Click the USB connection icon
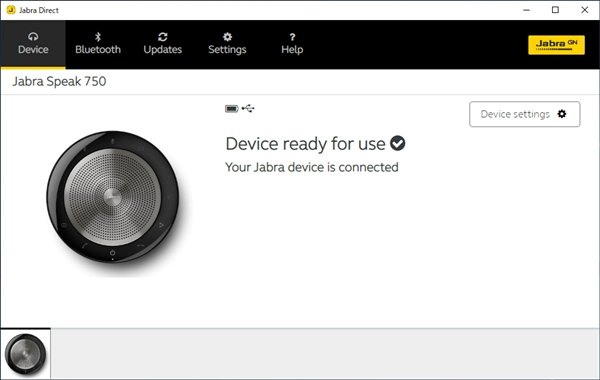This screenshot has width=600, height=380. 248,109
